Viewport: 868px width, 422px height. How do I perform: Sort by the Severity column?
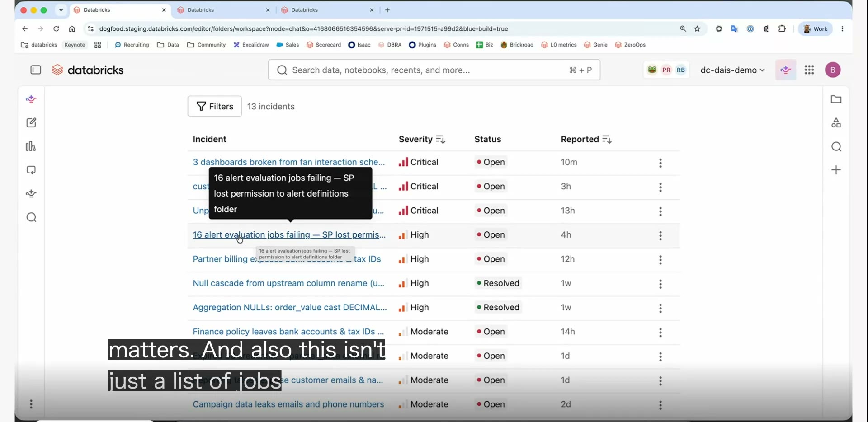coord(422,140)
